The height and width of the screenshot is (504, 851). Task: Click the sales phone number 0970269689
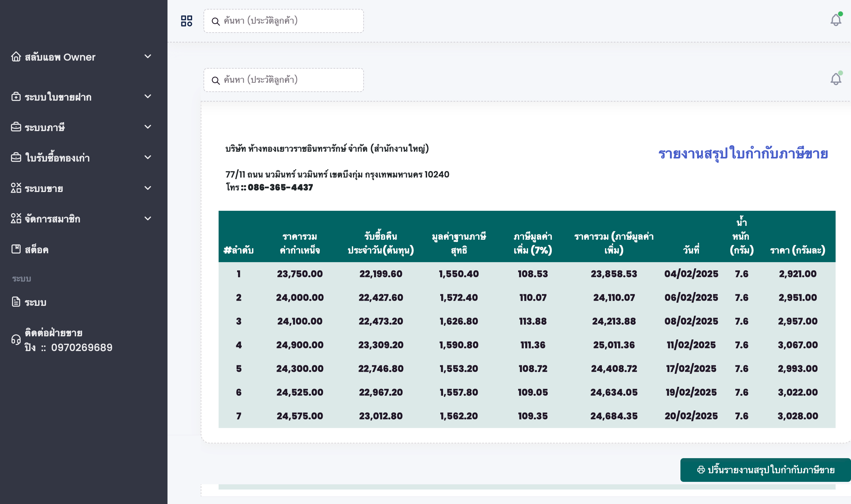82,347
